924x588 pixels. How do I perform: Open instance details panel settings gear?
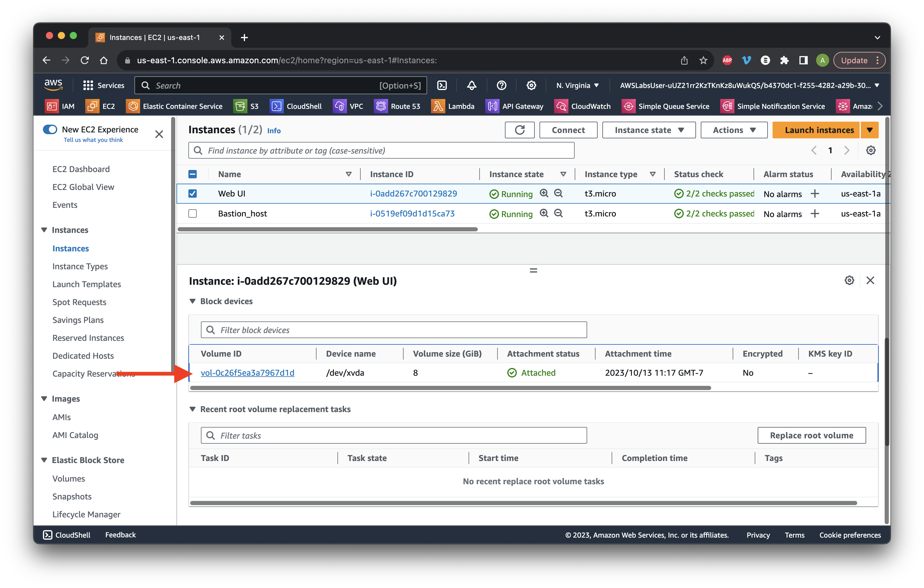coord(849,281)
